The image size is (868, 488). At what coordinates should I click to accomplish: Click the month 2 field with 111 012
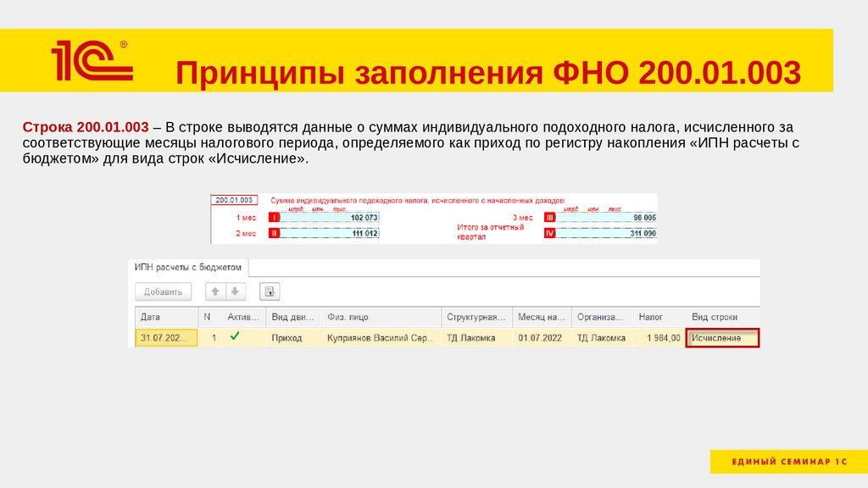330,234
